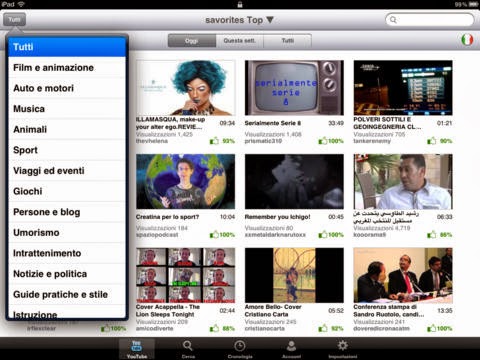Open the Arabic-titled interview video thumbnail
Screen dimensions: 480x360
click(x=403, y=181)
